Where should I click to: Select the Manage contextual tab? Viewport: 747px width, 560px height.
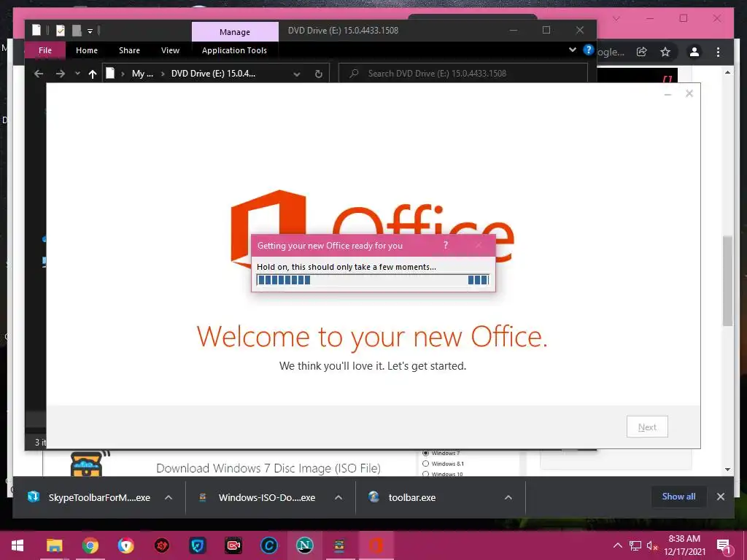point(235,32)
